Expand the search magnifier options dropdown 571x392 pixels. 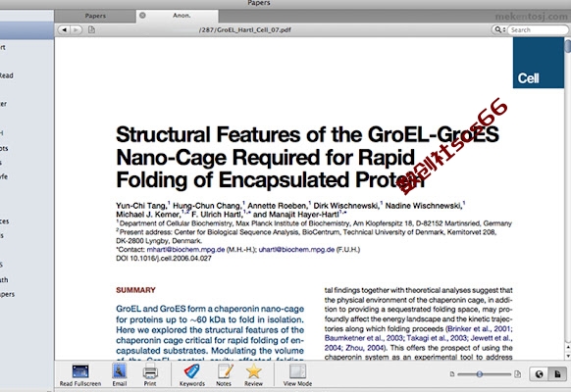[x=499, y=29]
